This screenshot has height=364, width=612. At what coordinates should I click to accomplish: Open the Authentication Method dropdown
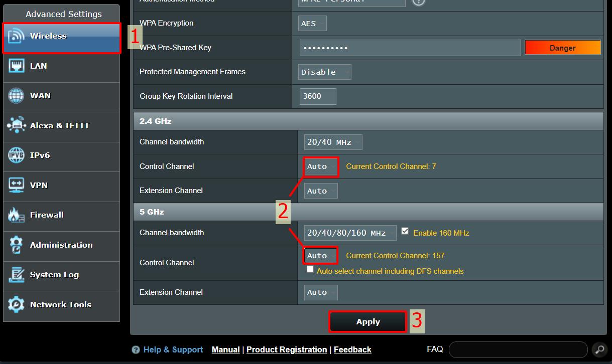coord(352,2)
